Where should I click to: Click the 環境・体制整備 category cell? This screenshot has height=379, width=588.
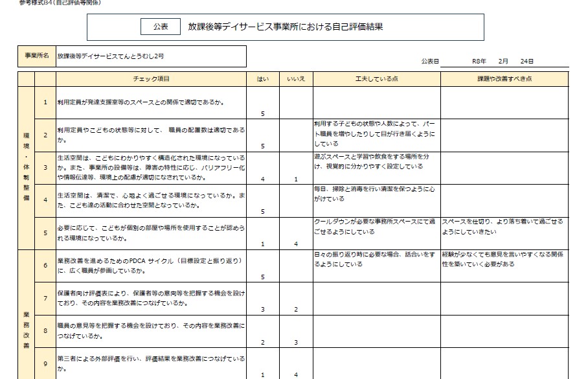coord(26,168)
